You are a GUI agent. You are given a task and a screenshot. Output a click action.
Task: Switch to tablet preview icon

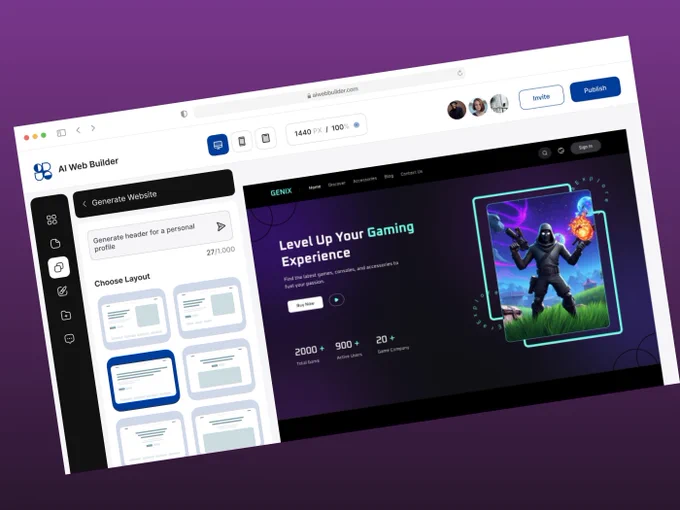[x=265, y=138]
